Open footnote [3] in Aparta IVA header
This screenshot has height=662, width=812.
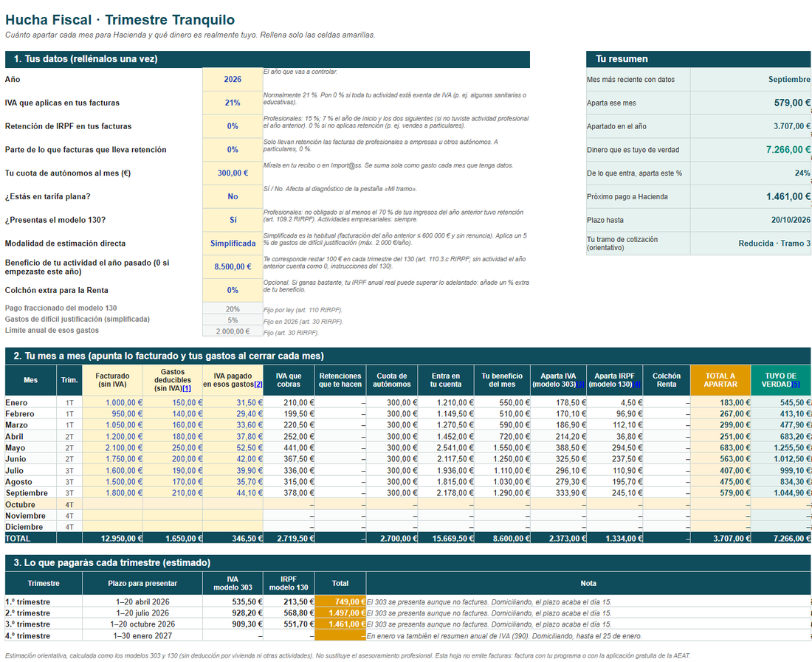click(580, 385)
